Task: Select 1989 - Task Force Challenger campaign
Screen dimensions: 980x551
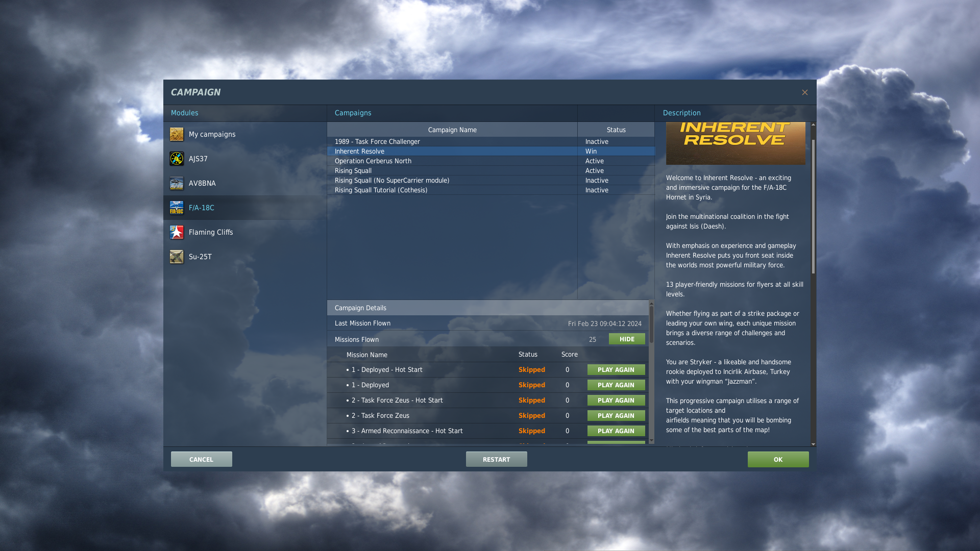Action: pyautogui.click(x=491, y=142)
